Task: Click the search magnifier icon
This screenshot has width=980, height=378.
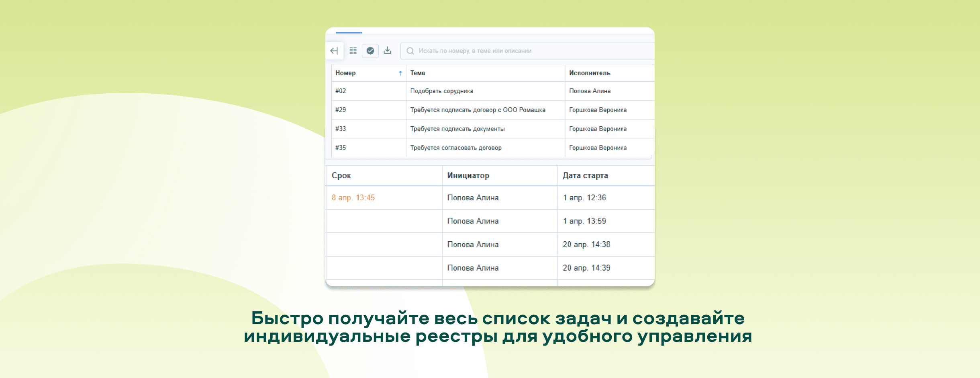Action: [x=410, y=51]
